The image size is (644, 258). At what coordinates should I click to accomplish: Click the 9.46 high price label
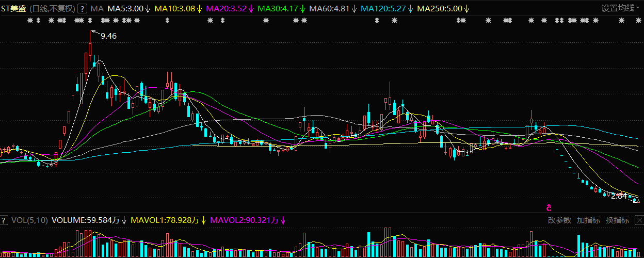point(108,36)
